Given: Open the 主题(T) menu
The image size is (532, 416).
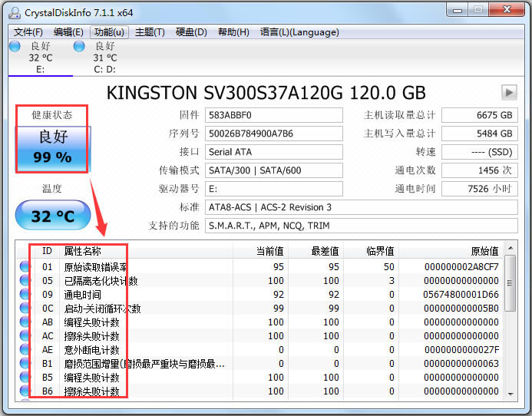Looking at the screenshot, I should click(x=150, y=32).
